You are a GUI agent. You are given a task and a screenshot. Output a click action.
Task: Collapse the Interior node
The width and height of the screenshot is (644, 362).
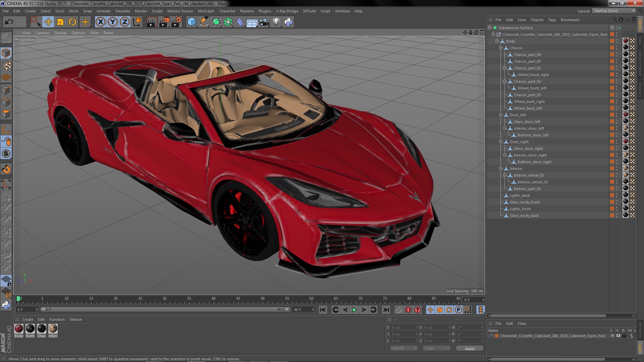[501, 168]
